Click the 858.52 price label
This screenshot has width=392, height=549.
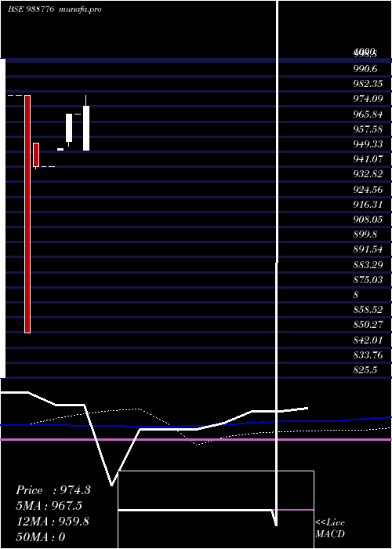[368, 310]
